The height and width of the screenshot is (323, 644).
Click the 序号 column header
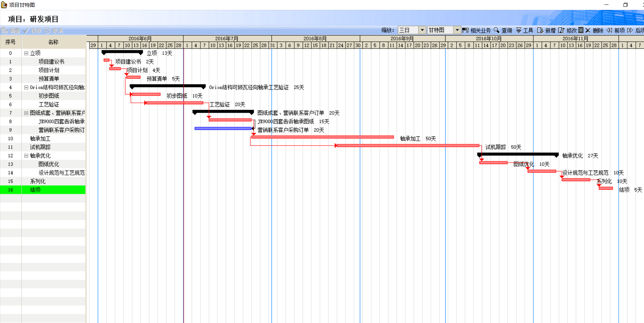point(11,42)
